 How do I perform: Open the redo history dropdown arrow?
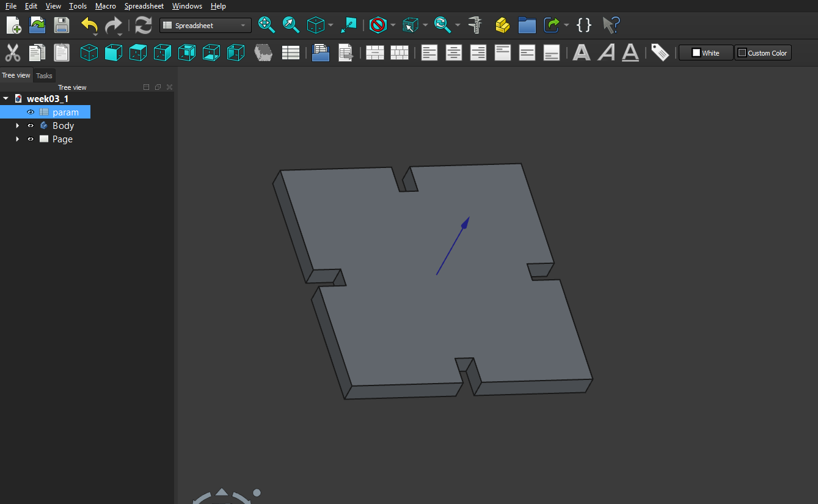120,34
